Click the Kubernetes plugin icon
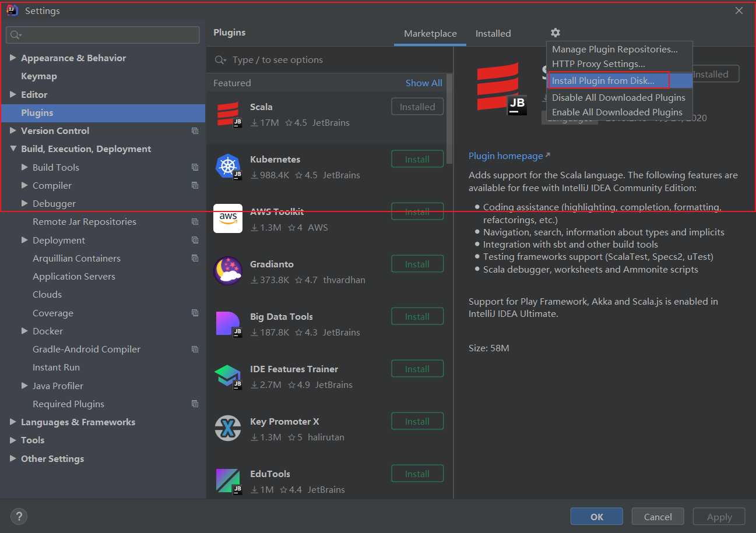The width and height of the screenshot is (756, 533). pyautogui.click(x=228, y=167)
